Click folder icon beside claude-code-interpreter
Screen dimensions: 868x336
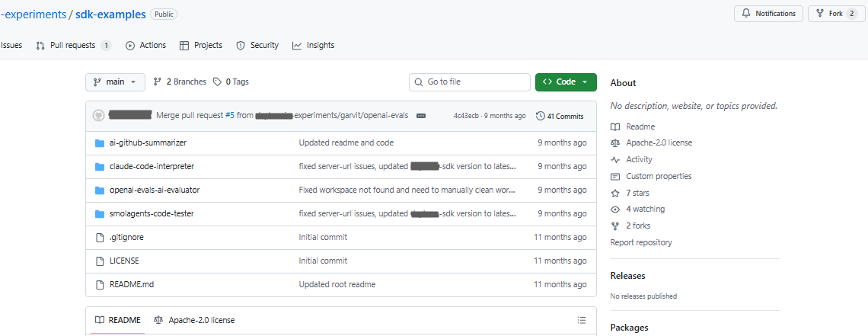point(100,166)
